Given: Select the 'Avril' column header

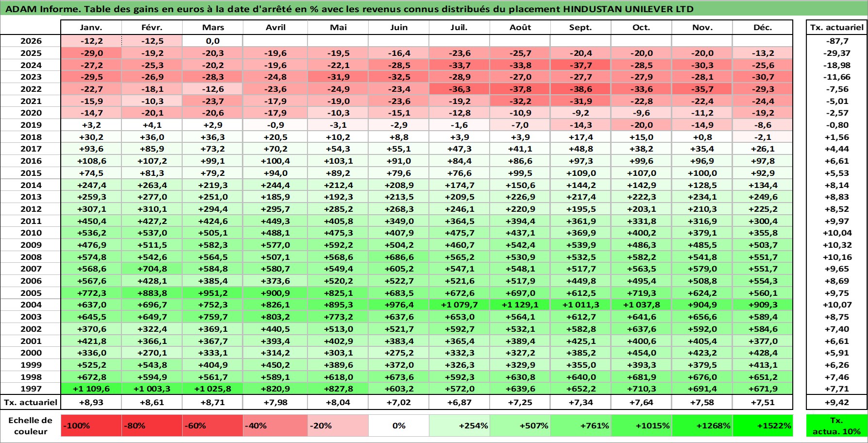Looking at the screenshot, I should [x=275, y=28].
